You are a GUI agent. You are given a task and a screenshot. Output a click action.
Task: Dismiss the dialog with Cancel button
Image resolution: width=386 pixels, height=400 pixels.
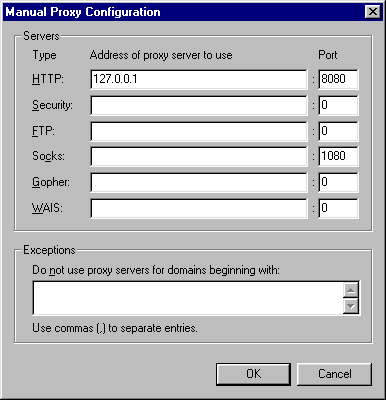[334, 374]
